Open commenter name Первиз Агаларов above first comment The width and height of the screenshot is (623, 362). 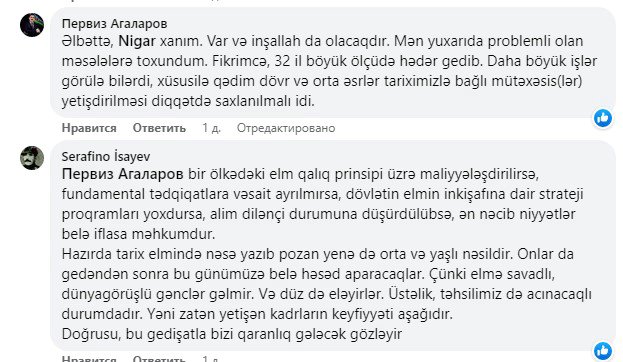(114, 24)
